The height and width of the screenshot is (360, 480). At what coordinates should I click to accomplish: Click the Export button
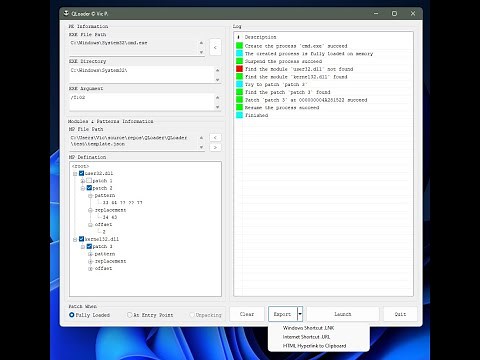(x=283, y=314)
